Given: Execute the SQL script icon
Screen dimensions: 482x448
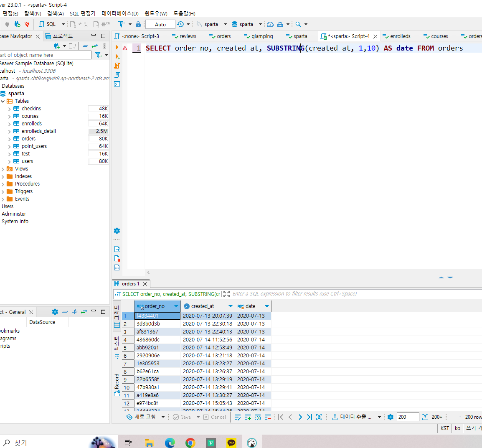Looking at the screenshot, I should click(117, 66).
